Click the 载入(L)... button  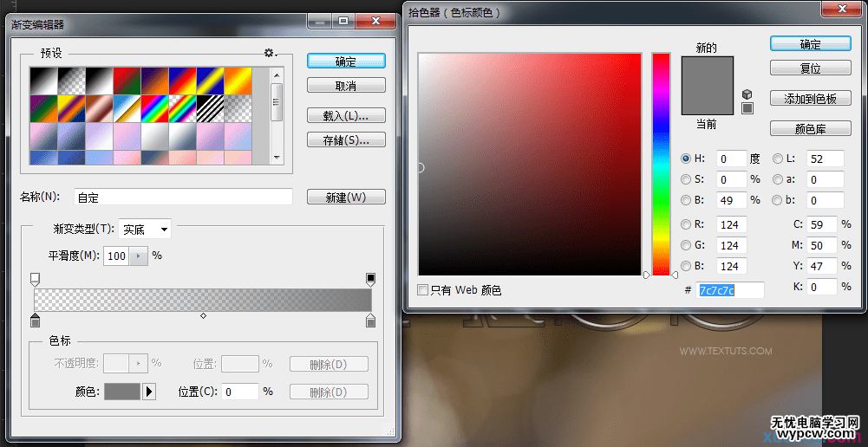coord(346,115)
